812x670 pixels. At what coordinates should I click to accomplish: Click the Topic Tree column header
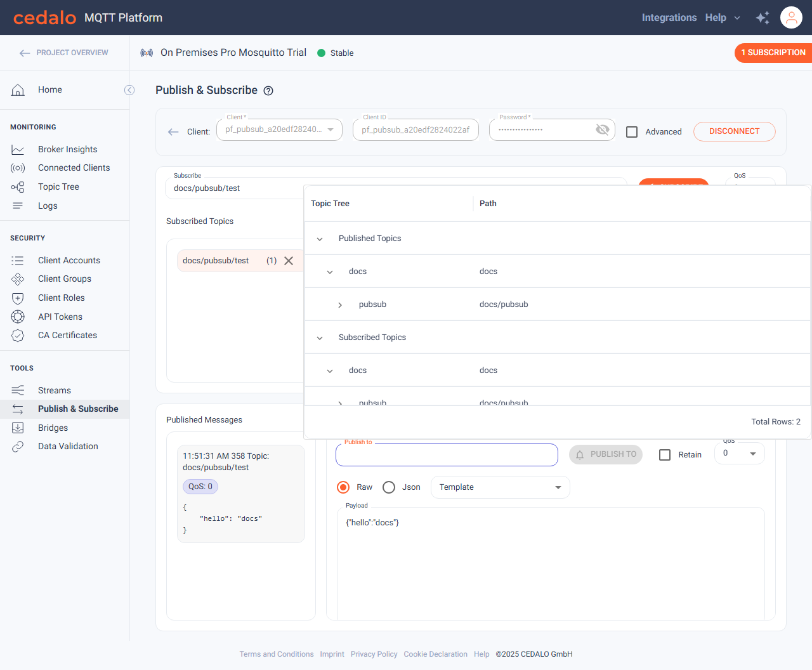(330, 204)
